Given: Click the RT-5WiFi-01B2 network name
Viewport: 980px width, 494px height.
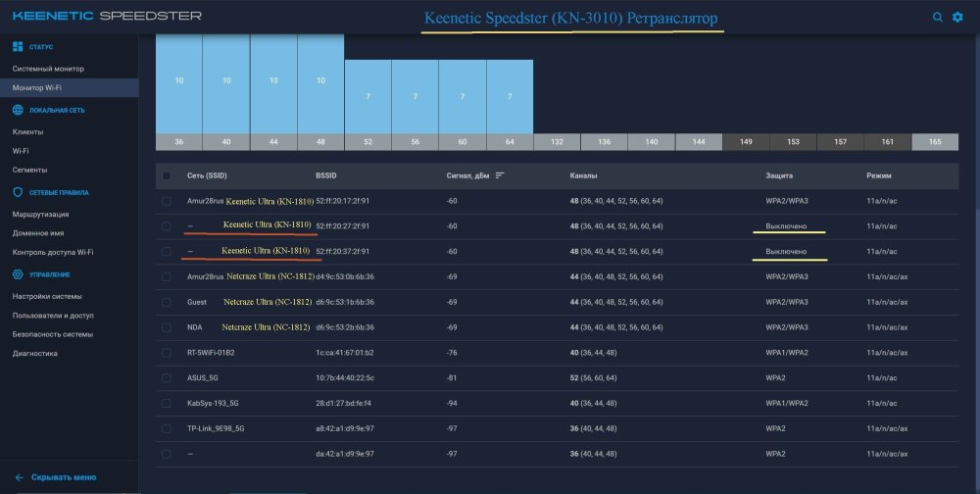Looking at the screenshot, I should 211,353.
